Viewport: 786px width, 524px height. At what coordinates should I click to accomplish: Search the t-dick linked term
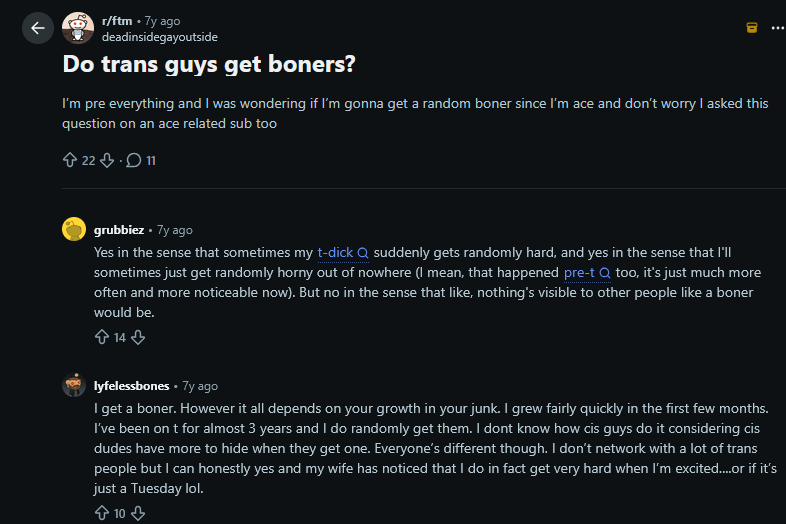tap(343, 252)
